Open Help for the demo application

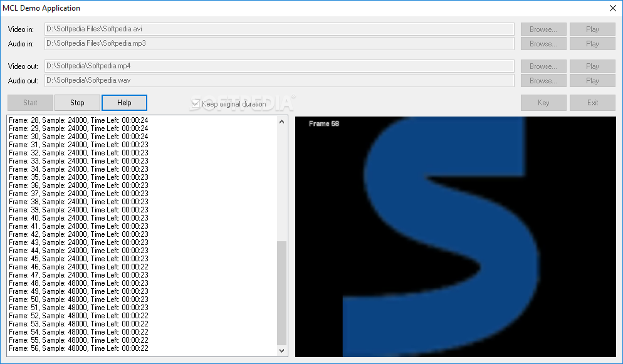pos(124,103)
